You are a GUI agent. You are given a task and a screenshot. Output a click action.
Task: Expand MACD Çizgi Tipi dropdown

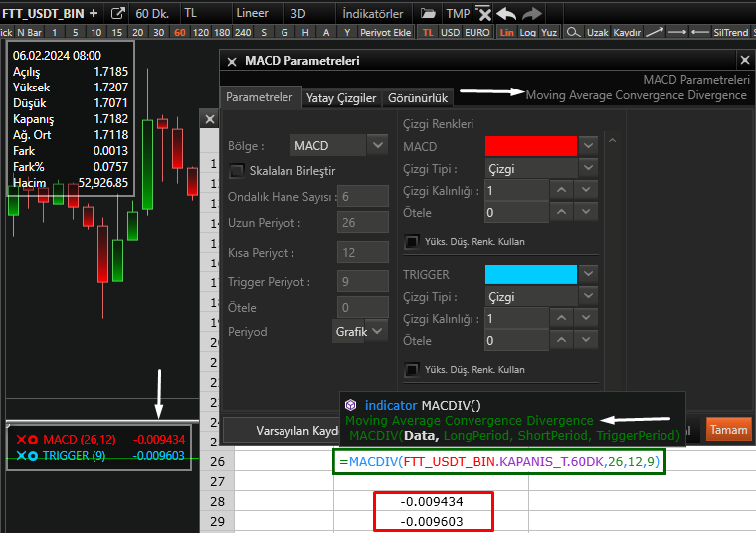(588, 168)
